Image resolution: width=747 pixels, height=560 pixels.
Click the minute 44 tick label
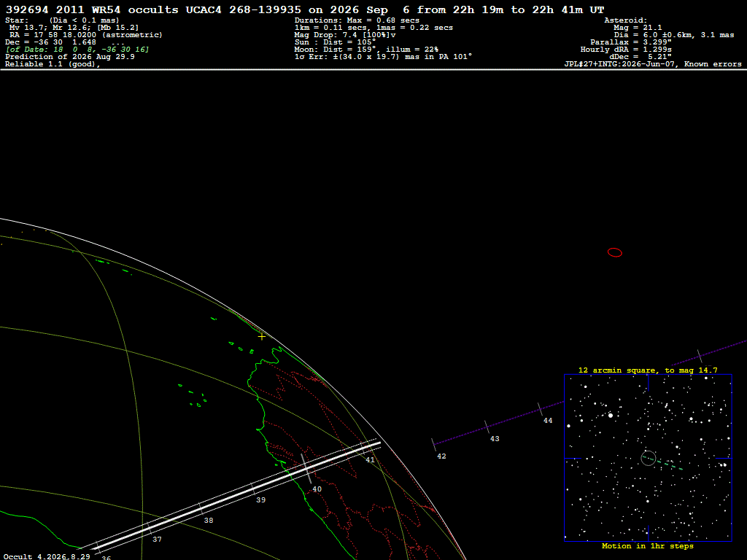pos(548,421)
